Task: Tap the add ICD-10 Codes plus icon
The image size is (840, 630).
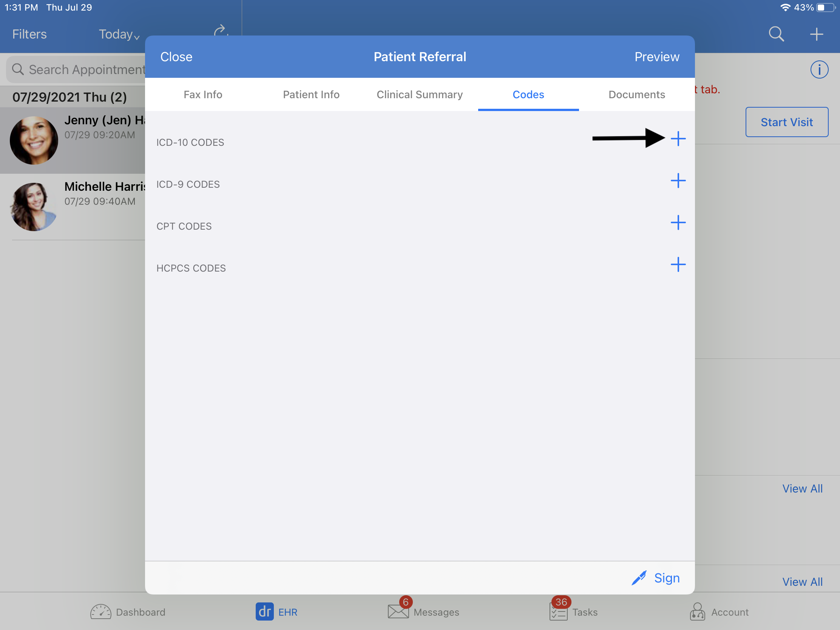Action: (678, 138)
